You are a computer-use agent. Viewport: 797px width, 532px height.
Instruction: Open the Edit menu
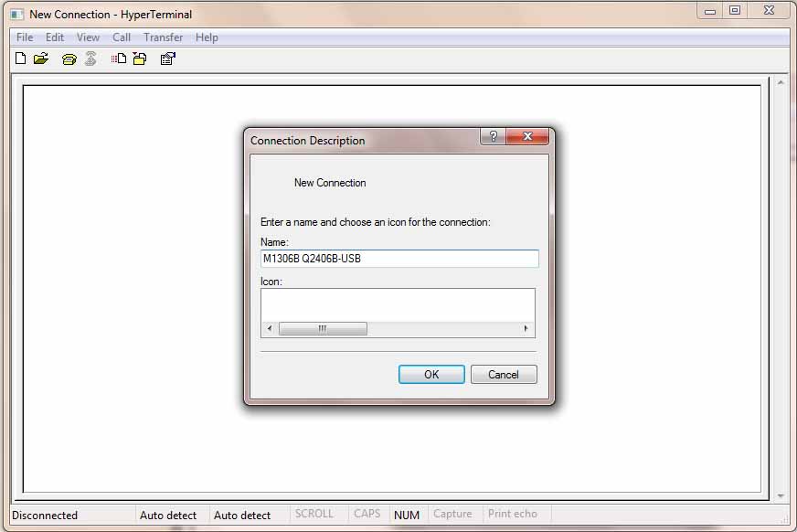pos(55,37)
